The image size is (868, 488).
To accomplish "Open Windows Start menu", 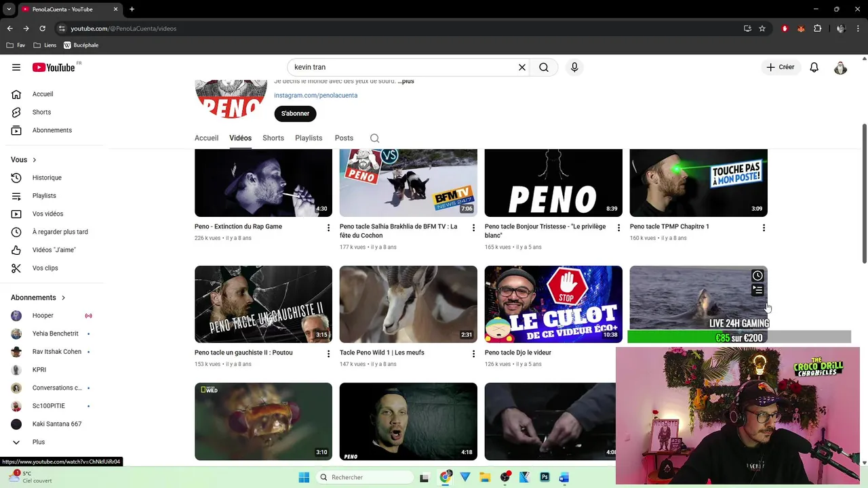I will point(304,477).
